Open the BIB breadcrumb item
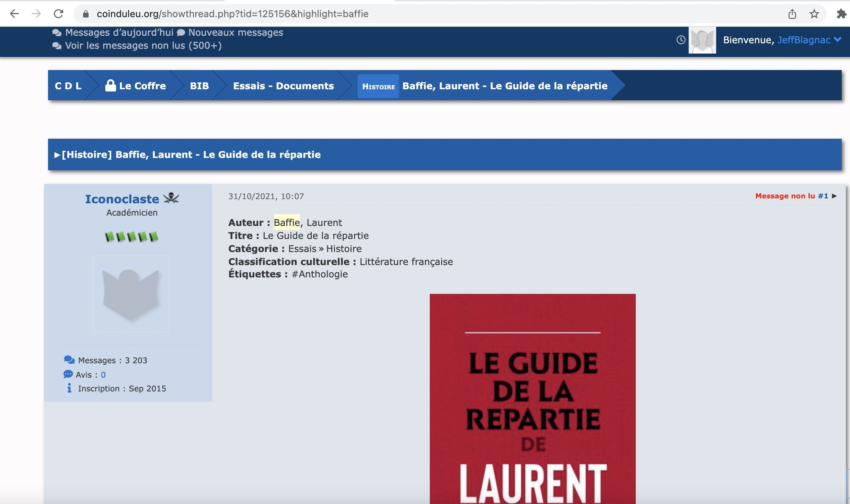 (199, 86)
